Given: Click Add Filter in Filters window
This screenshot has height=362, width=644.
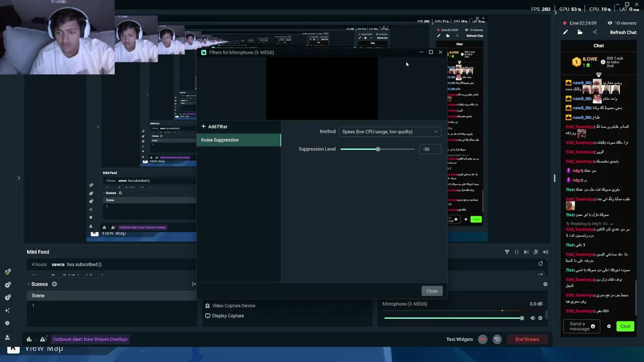Looking at the screenshot, I should [x=214, y=127].
